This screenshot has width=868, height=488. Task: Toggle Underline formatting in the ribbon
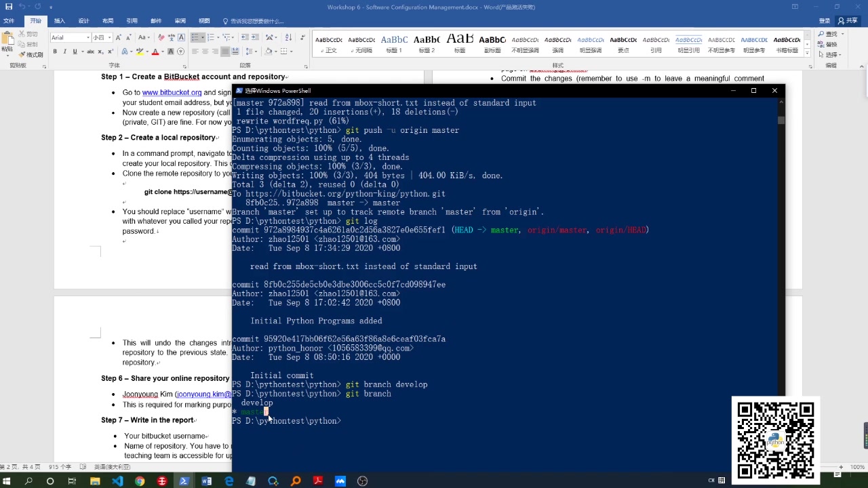(75, 52)
